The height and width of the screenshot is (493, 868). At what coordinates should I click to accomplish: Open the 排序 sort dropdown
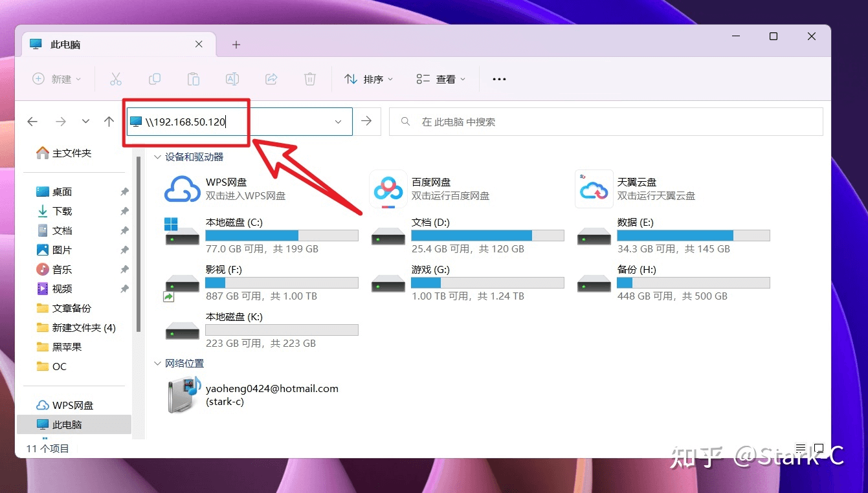click(368, 78)
